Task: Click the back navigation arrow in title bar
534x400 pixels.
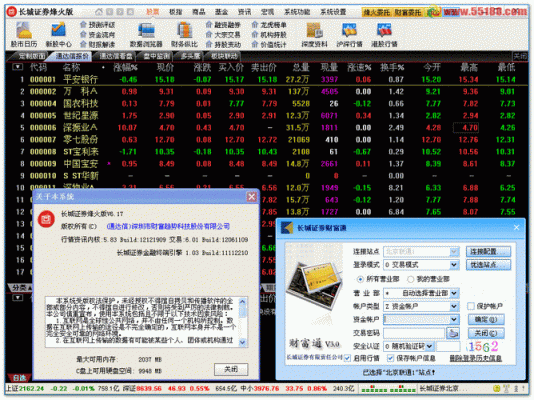Action: (109, 12)
